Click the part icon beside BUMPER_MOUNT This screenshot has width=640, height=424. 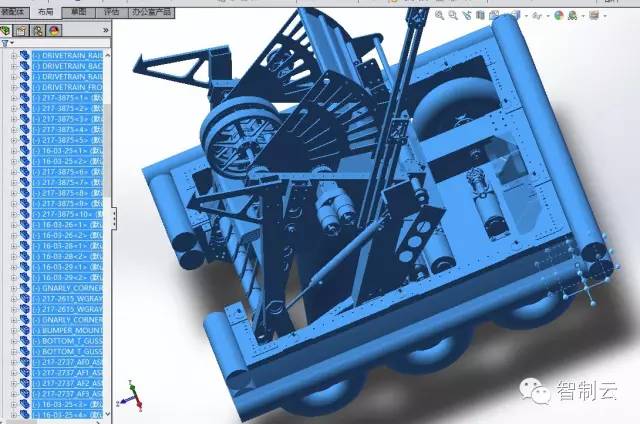24,331
